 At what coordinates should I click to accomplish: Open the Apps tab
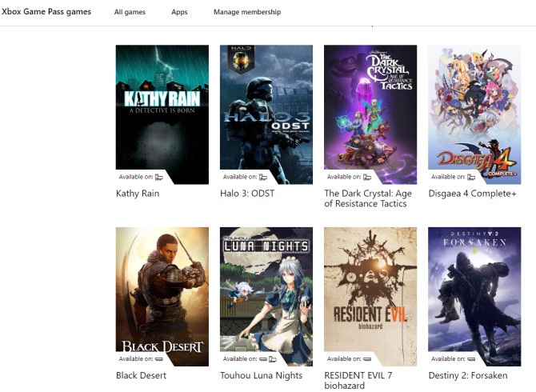point(179,12)
